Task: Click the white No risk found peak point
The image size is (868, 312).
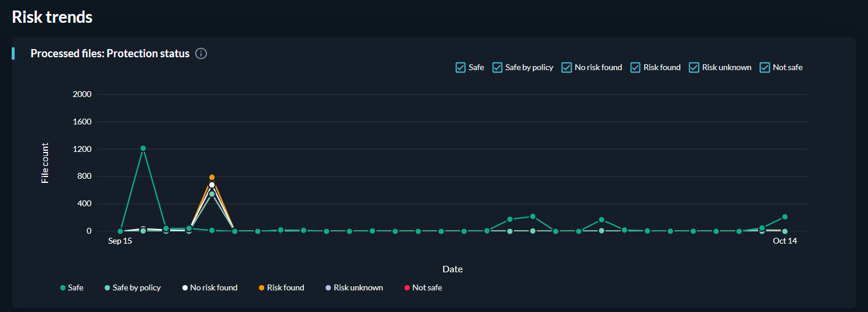Action: (212, 185)
